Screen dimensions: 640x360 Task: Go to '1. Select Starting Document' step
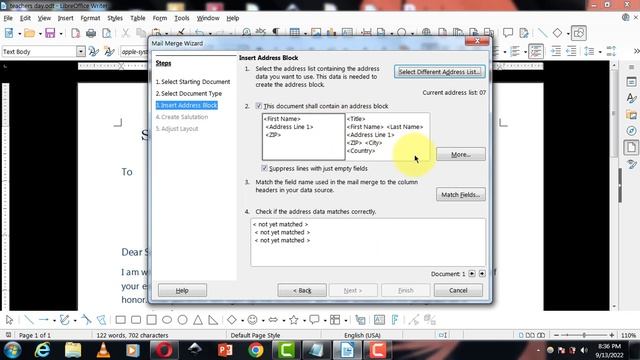[193, 82]
